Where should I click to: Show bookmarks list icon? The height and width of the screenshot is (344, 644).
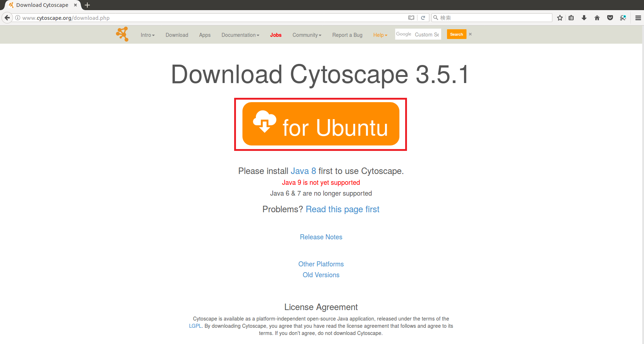[571, 18]
